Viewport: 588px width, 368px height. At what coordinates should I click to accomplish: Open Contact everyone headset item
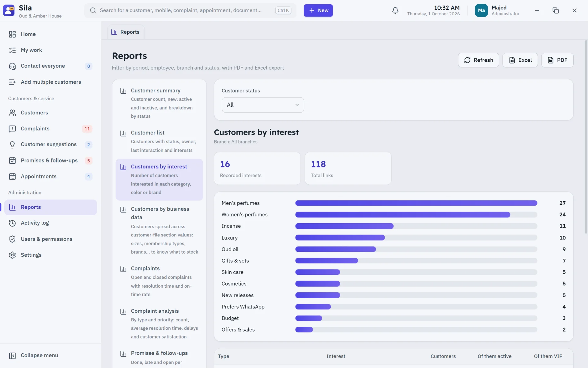tap(51, 66)
